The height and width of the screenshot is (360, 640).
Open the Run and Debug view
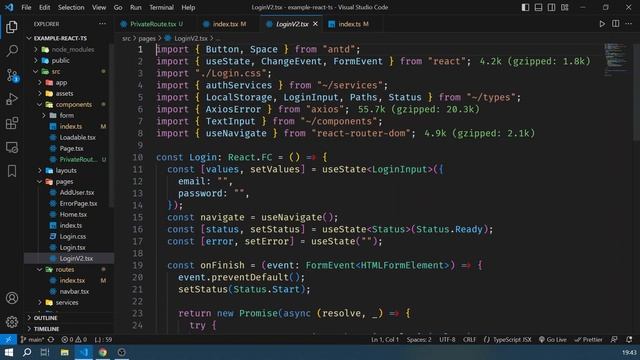point(12,99)
